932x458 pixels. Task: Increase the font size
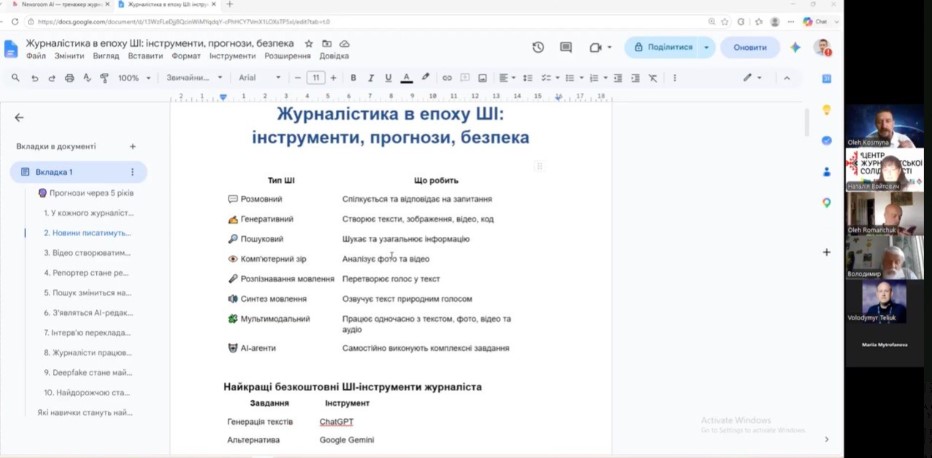[x=333, y=78]
